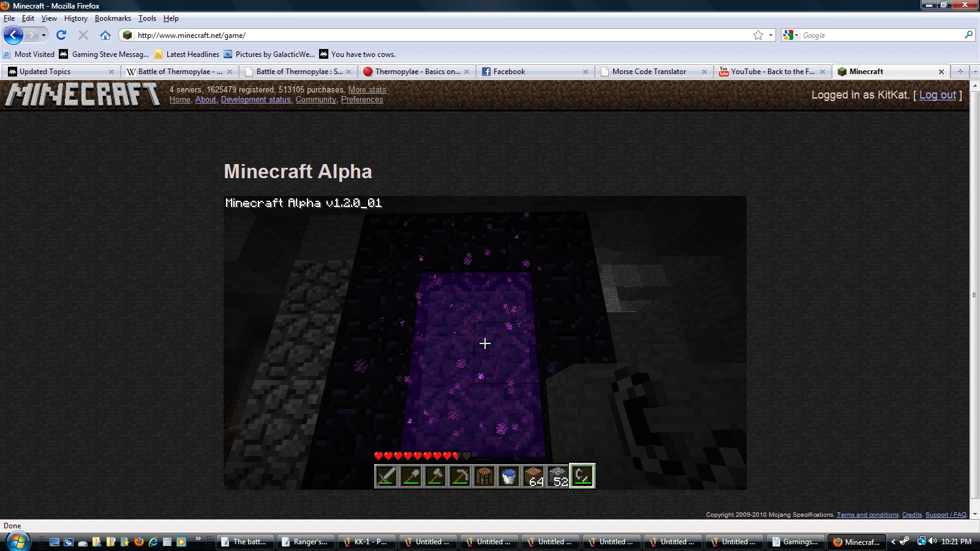This screenshot has height=551, width=980.
Task: Select the shovel hotbar slot
Action: pyautogui.click(x=411, y=476)
